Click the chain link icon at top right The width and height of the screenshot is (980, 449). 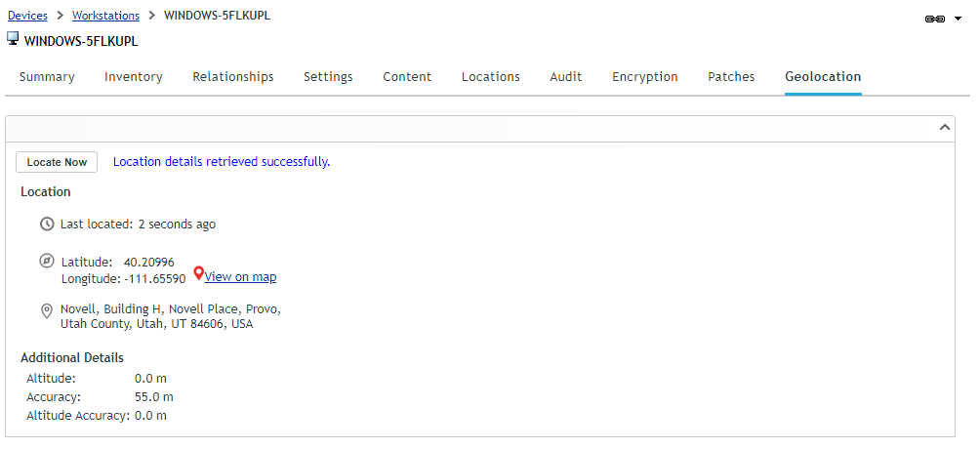tap(934, 20)
